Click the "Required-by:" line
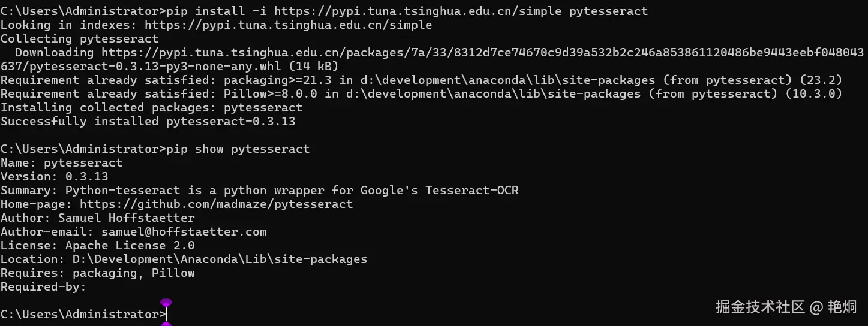 point(43,286)
